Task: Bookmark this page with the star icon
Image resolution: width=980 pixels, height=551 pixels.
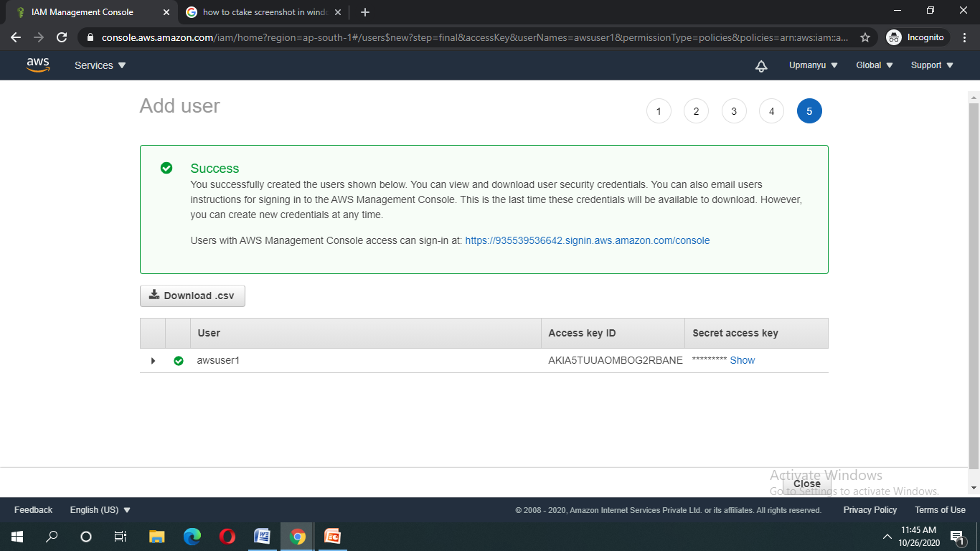Action: (x=865, y=37)
